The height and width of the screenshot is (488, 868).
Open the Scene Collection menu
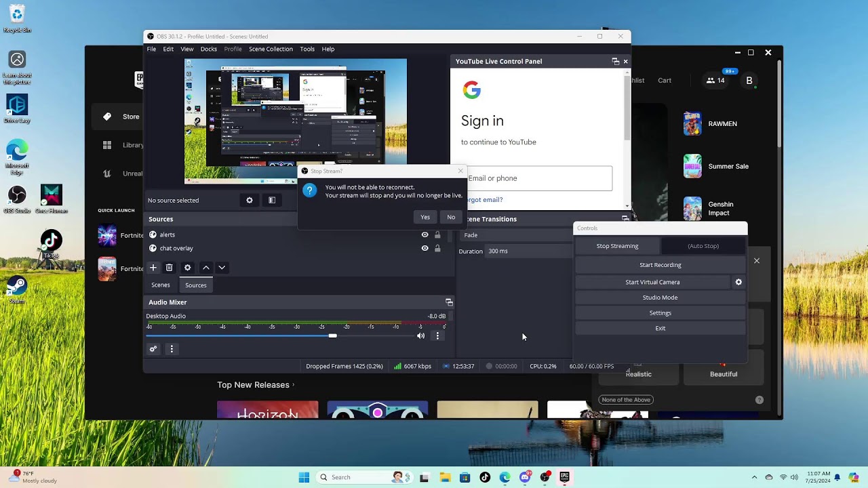coord(271,49)
